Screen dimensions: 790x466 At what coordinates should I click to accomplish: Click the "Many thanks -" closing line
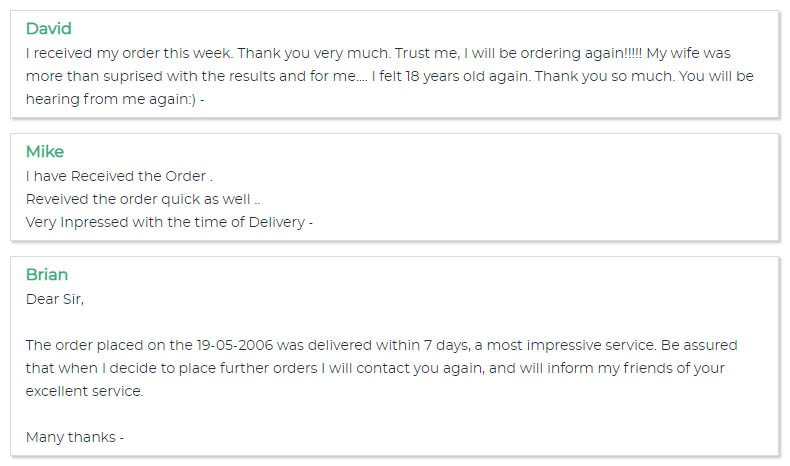(x=75, y=437)
